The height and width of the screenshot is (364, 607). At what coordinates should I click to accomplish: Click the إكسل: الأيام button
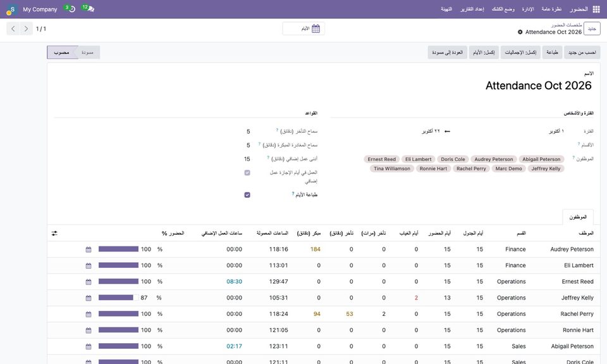click(484, 52)
